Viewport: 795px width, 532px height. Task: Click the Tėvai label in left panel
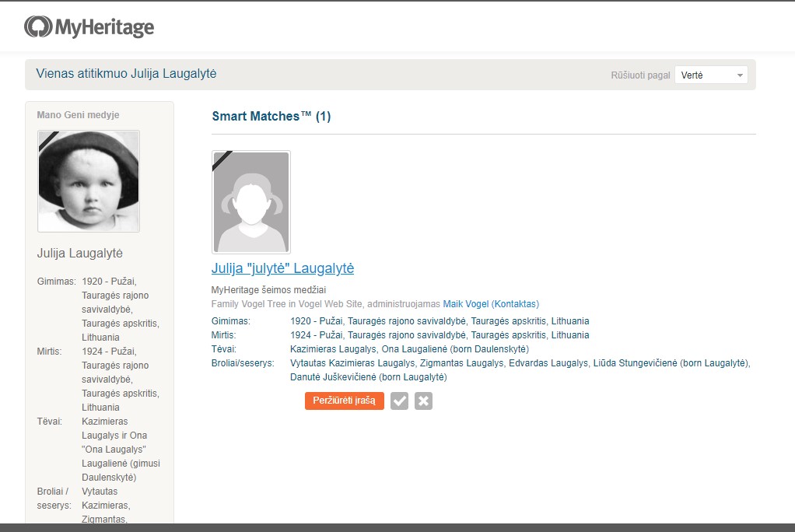tap(50, 422)
